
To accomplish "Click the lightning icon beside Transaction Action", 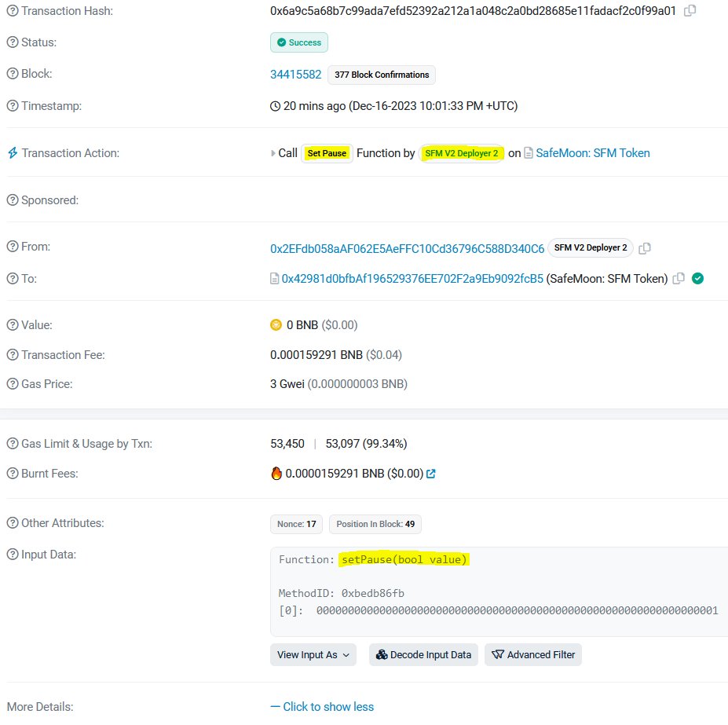I will (13, 153).
